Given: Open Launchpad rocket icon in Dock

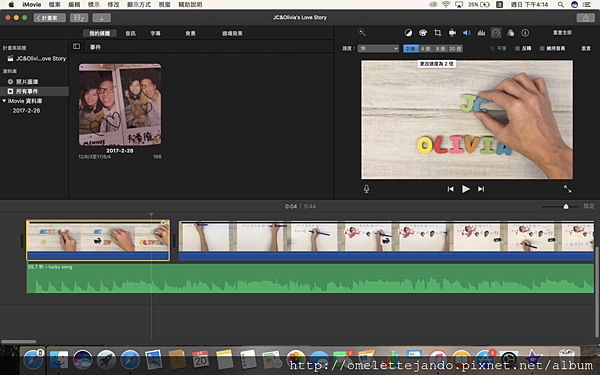Looking at the screenshot, I should click(x=106, y=360).
